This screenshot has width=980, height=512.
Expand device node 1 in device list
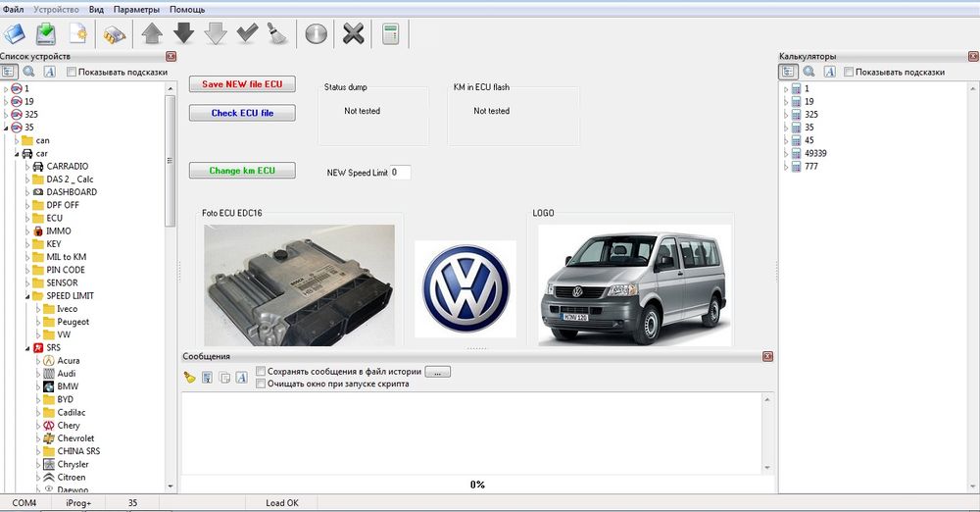[6, 89]
